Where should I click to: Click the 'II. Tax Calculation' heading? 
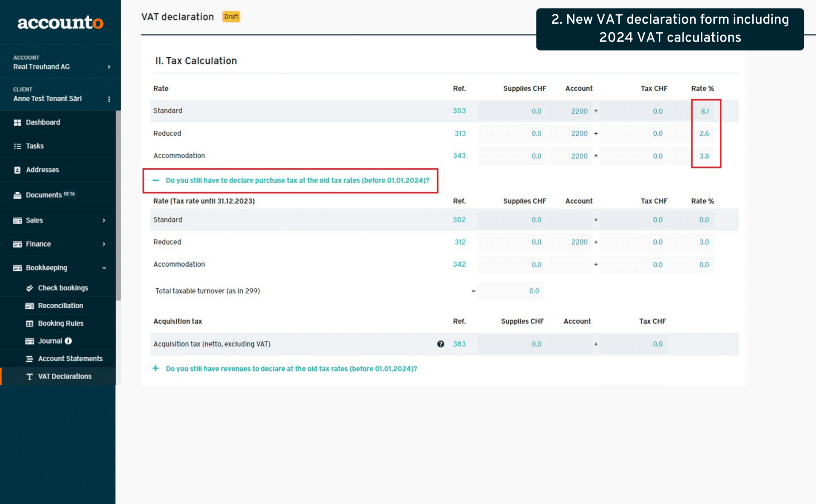(196, 61)
